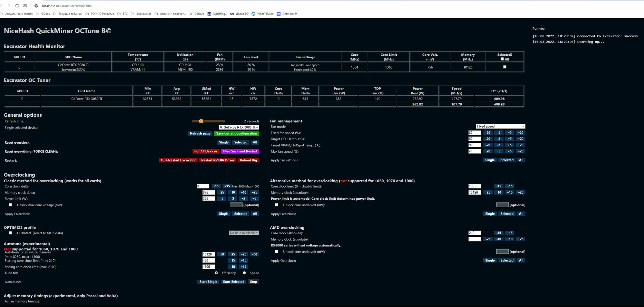644x307 pixels.
Task: Open the Antminer 9 bookmark
Action: (x=287, y=14)
